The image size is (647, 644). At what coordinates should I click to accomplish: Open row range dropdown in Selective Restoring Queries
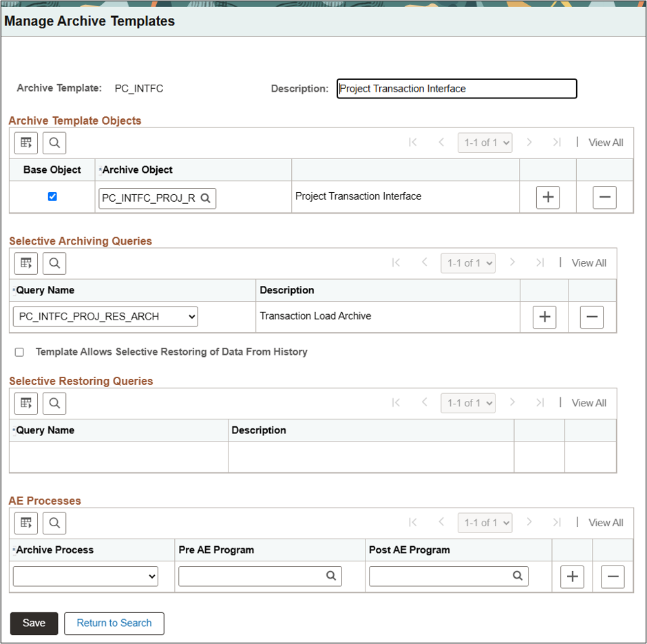(468, 404)
